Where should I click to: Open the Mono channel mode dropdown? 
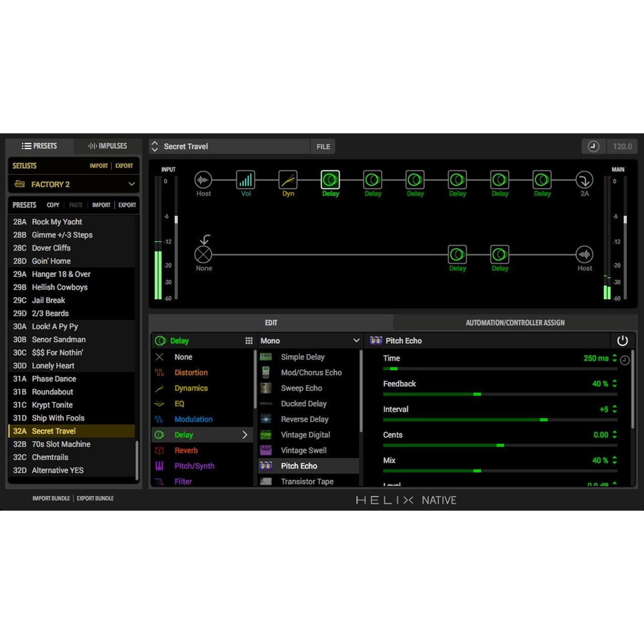[309, 341]
